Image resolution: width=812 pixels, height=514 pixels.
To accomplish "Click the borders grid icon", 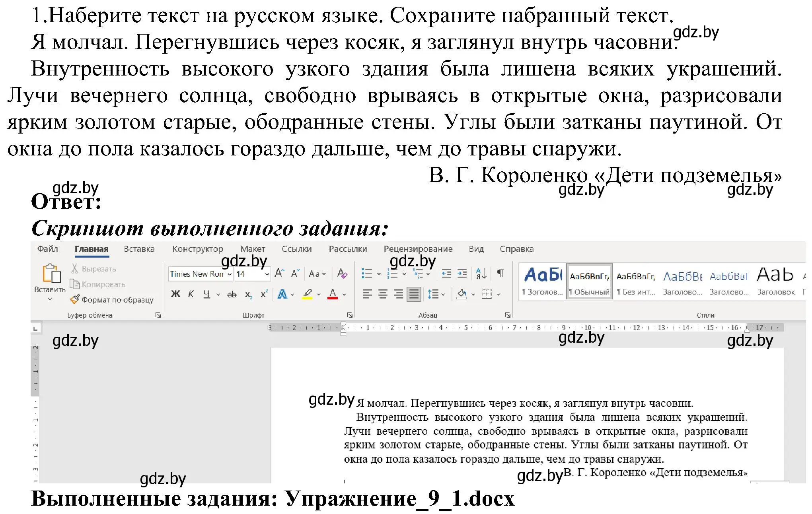I will [x=487, y=294].
